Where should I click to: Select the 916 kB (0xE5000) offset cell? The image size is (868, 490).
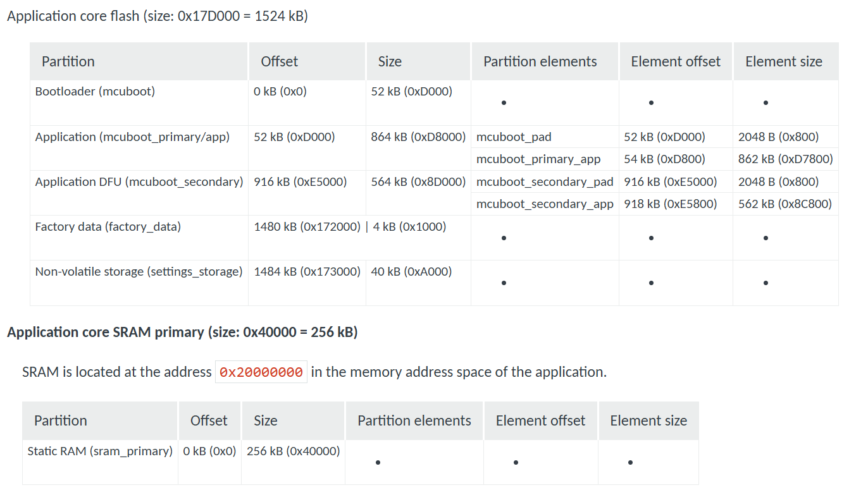pos(301,182)
